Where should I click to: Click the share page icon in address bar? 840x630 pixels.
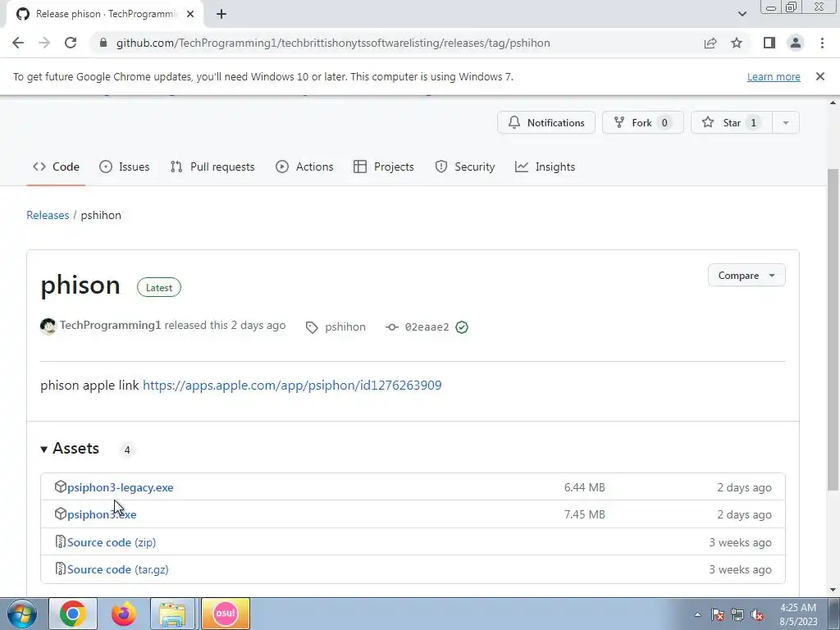pyautogui.click(x=710, y=43)
